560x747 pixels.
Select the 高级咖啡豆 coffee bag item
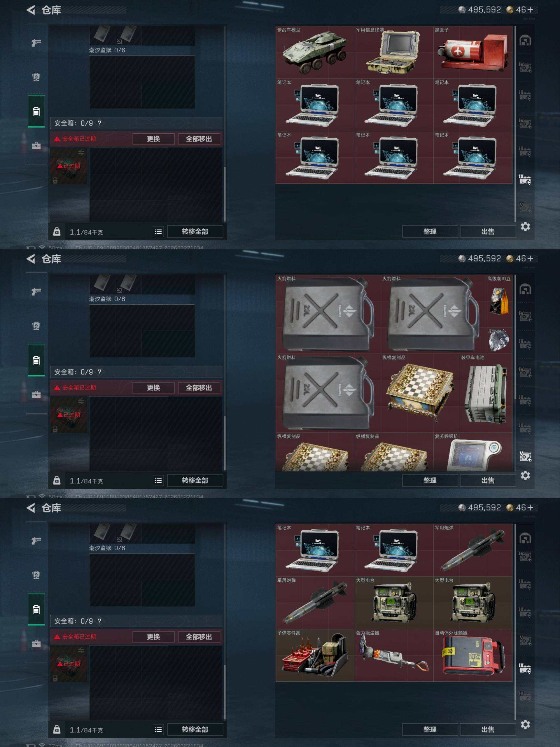(499, 301)
